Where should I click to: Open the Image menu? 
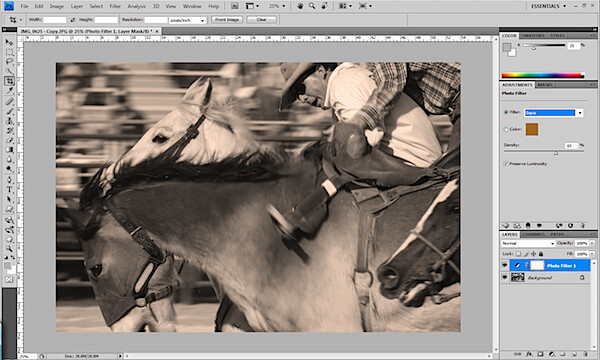[x=57, y=6]
